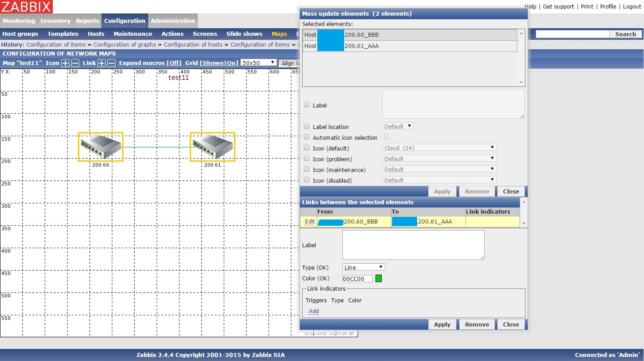Go to Templates submenu
Screen dimensions: 644x361
tap(63, 34)
